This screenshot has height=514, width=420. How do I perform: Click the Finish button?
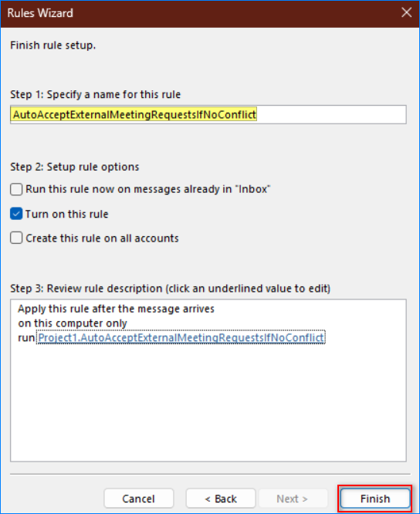[375, 499]
